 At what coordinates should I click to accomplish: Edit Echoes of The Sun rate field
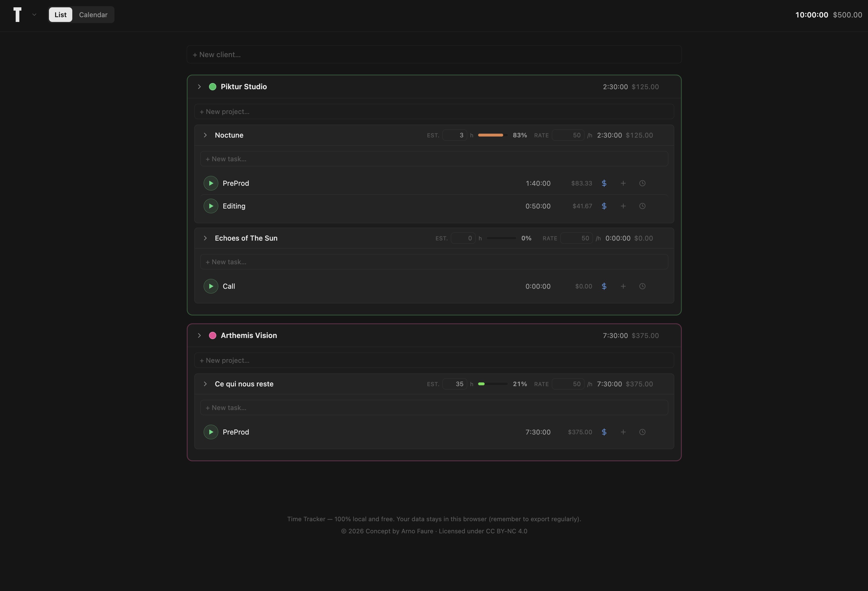point(576,238)
